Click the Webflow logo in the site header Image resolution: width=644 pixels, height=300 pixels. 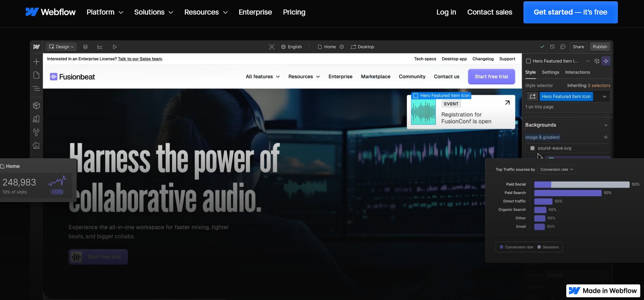click(51, 12)
